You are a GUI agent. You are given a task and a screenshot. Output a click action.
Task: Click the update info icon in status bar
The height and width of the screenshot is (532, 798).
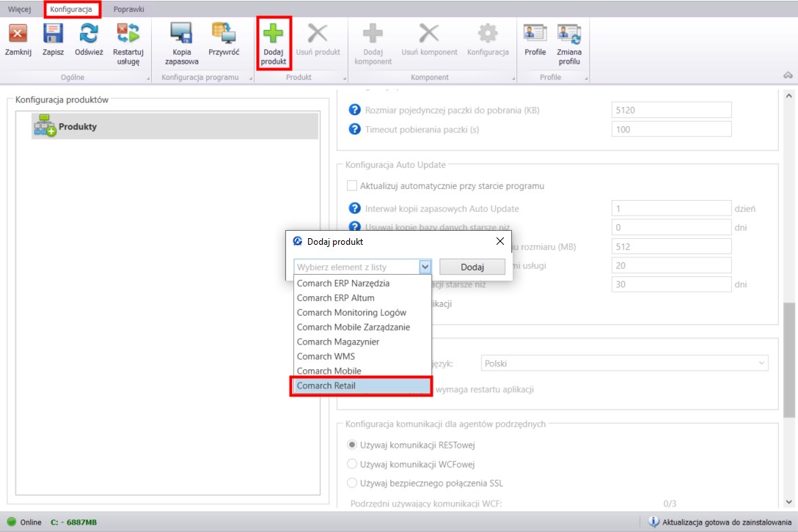point(654,522)
